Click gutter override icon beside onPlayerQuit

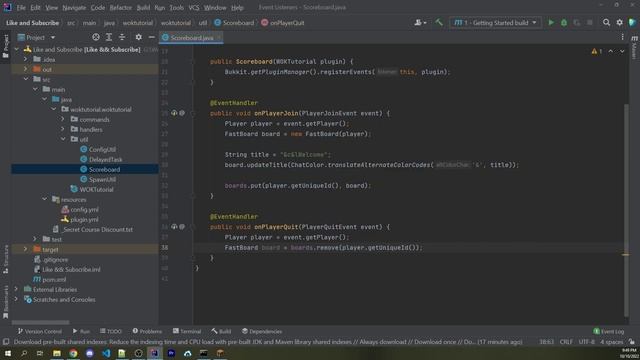[x=174, y=227]
